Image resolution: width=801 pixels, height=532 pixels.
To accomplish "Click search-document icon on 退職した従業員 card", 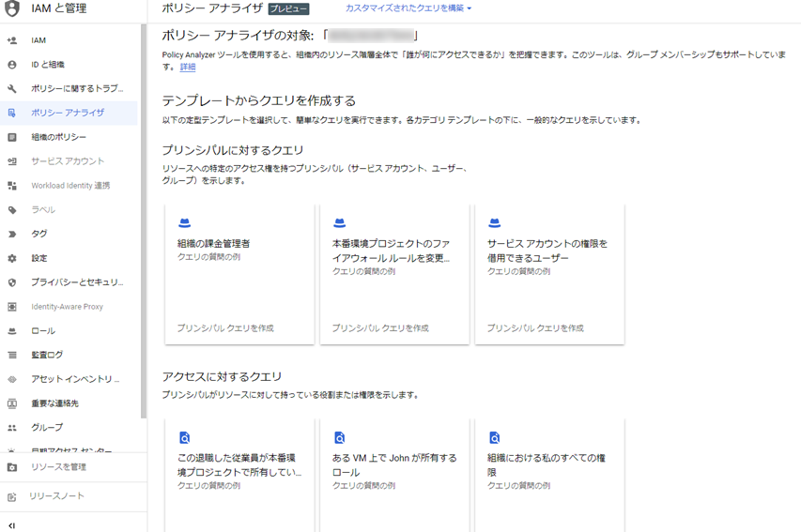I will point(184,437).
